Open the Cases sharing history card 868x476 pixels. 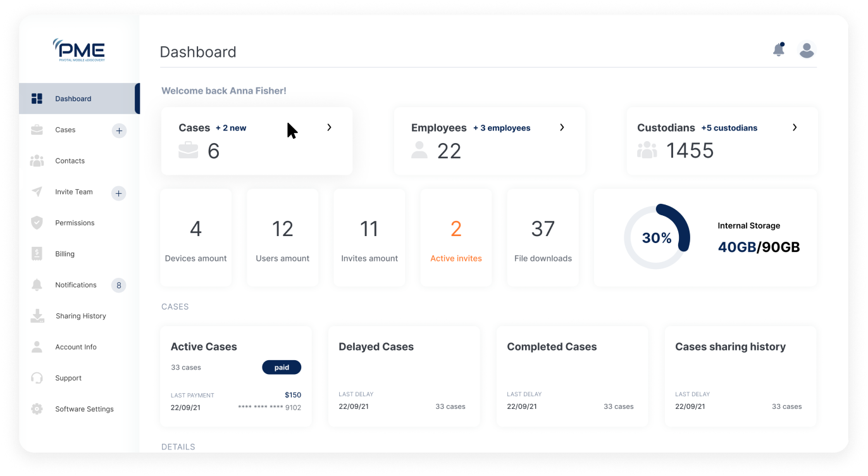pos(740,377)
